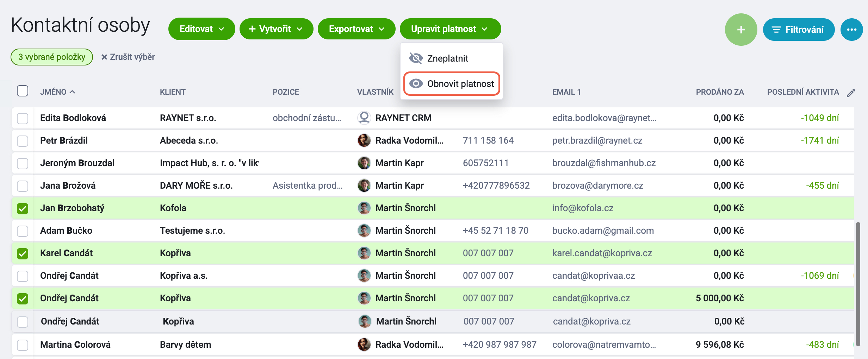
Task: Open the Exportovat dropdown
Action: 356,29
